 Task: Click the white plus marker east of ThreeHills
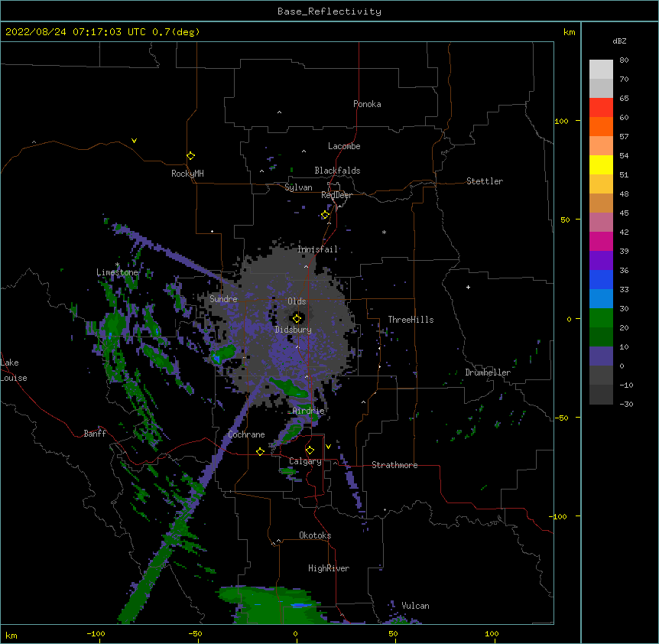[x=468, y=287]
